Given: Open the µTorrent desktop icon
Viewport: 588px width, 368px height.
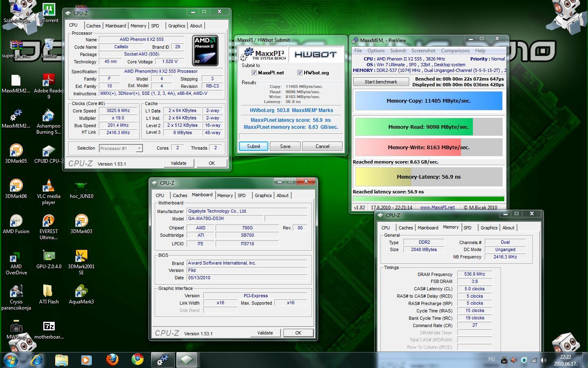Looking at the screenshot, I should coord(49,12).
